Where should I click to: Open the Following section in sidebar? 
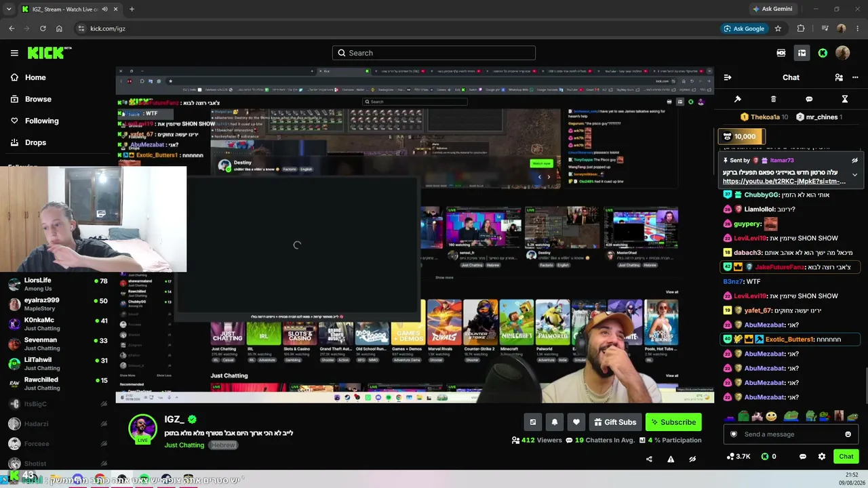(35, 121)
